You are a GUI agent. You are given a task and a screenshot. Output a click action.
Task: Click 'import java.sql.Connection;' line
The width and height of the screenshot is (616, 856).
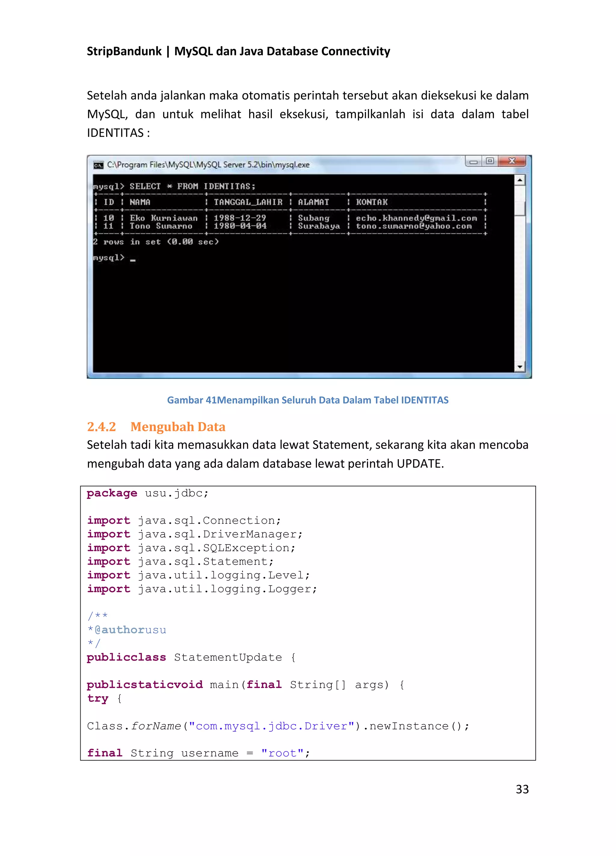pos(184,520)
